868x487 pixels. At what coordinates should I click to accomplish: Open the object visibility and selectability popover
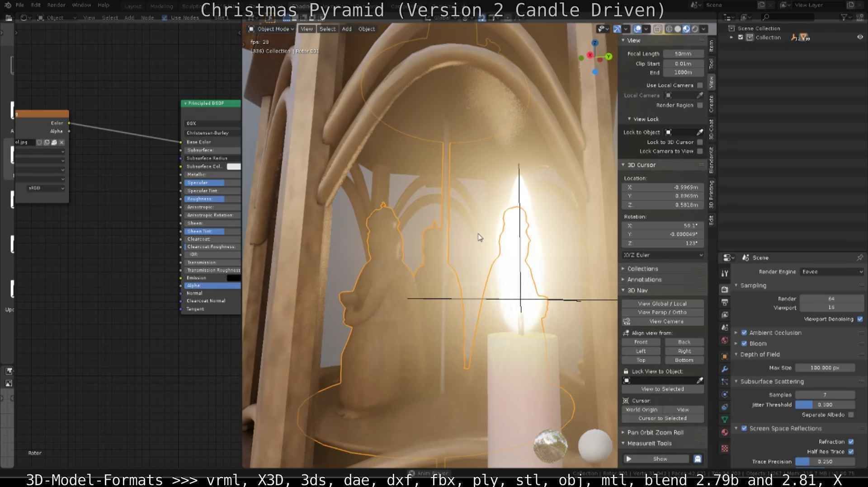click(602, 29)
